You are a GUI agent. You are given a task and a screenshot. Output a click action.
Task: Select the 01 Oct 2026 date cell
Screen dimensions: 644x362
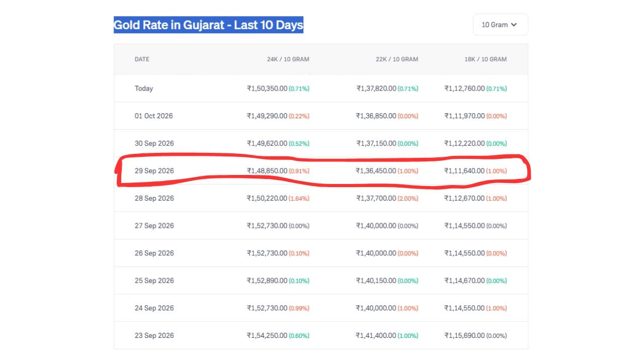[153, 116]
